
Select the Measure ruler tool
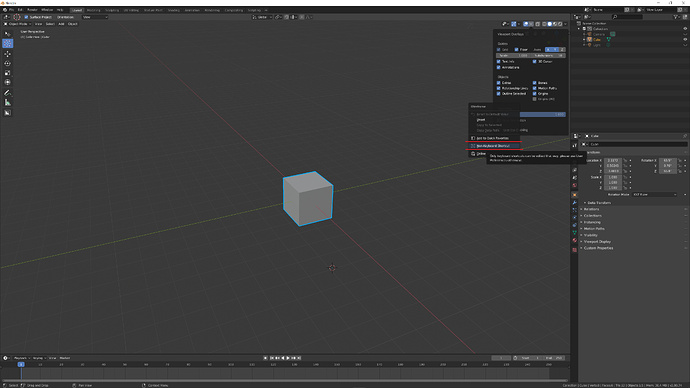pyautogui.click(x=7, y=102)
